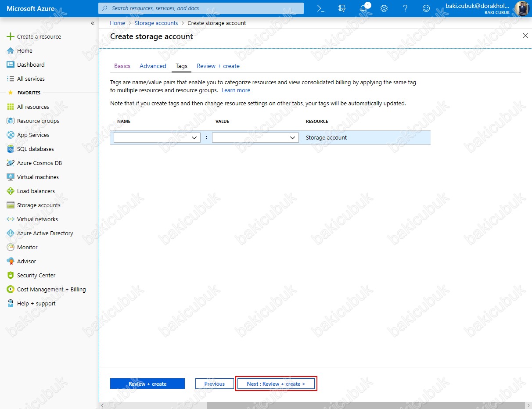Image resolution: width=532 pixels, height=409 pixels.
Task: Click the horizontal scrollbar at the bottom
Action: [x=366, y=406]
